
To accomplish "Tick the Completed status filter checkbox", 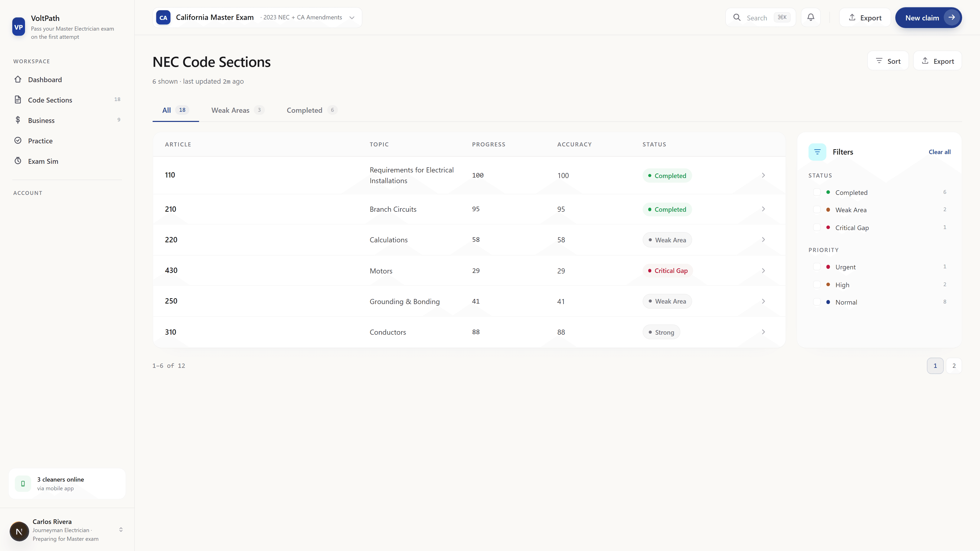I will (x=817, y=192).
